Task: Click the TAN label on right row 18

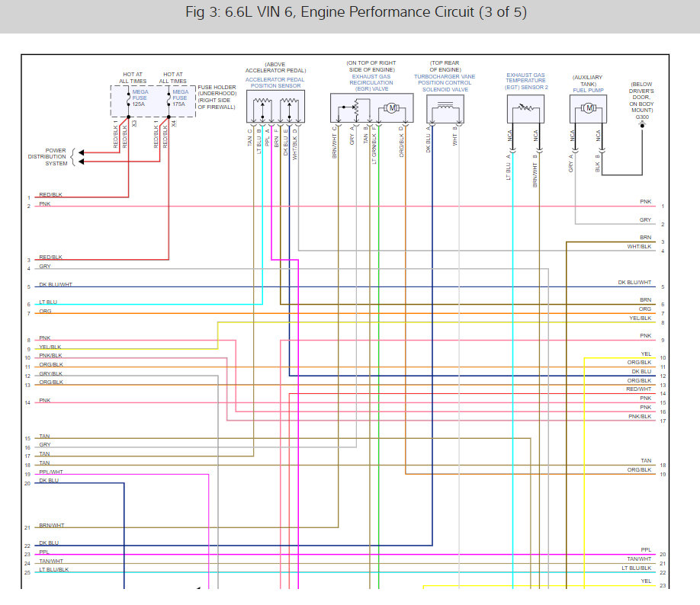Action: point(646,460)
